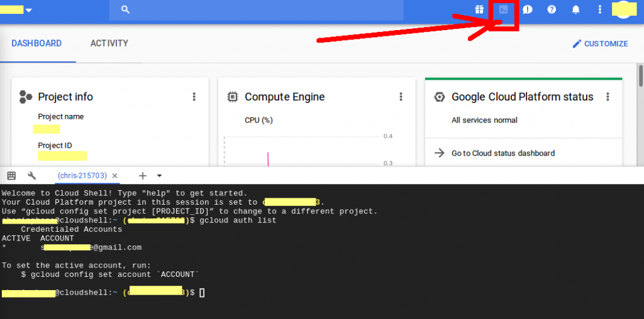Follow the Go to Cloud status dashboard link
The width and height of the screenshot is (644, 319).
click(x=503, y=153)
